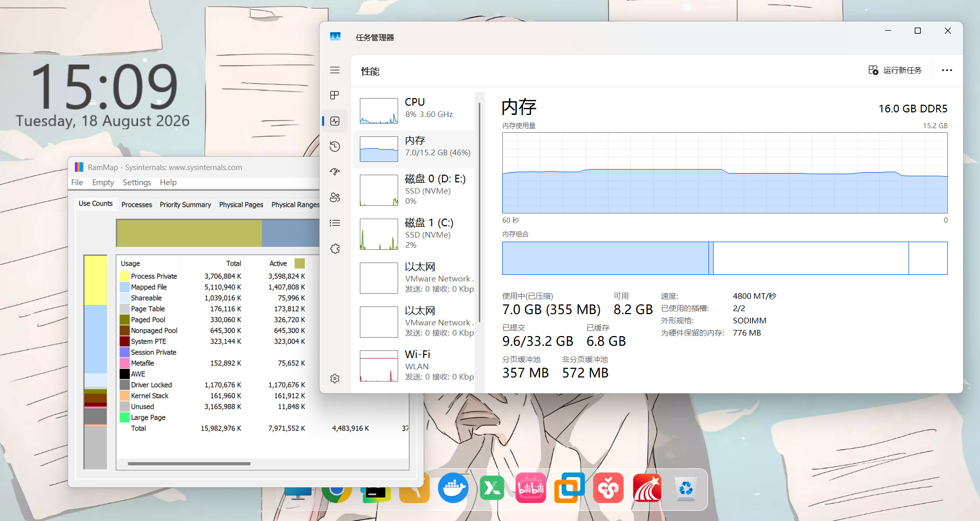Launch bilibili from the dock

[x=531, y=488]
